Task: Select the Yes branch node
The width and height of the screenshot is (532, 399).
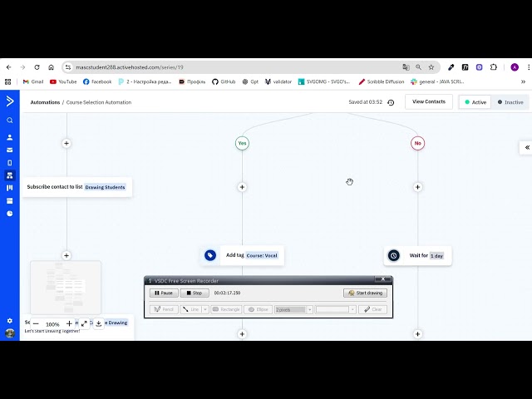Action: (242, 143)
